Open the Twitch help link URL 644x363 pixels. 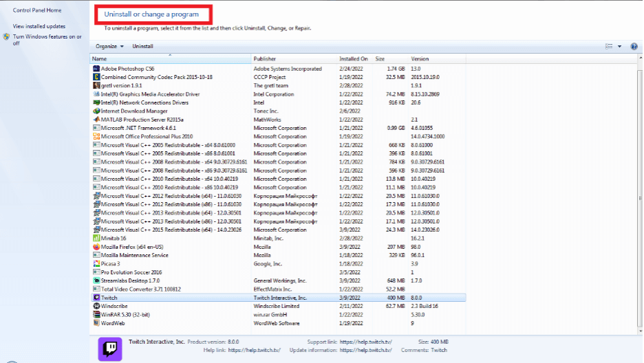(255, 351)
